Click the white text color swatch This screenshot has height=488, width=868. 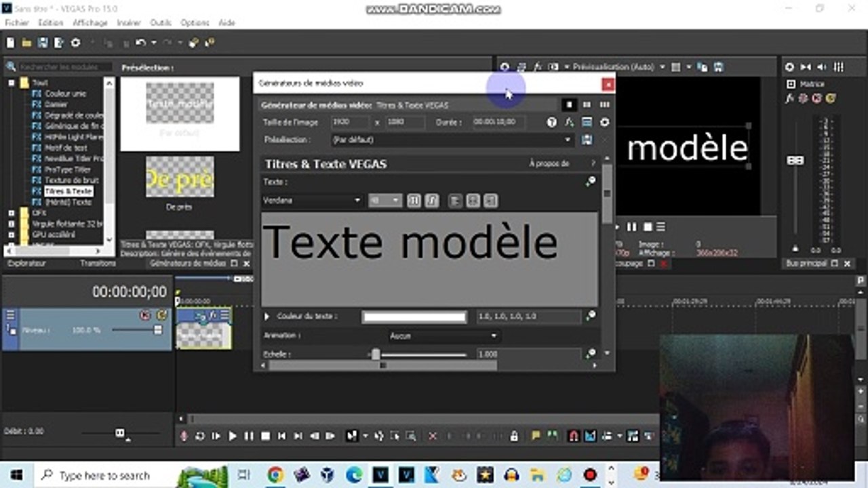point(414,317)
